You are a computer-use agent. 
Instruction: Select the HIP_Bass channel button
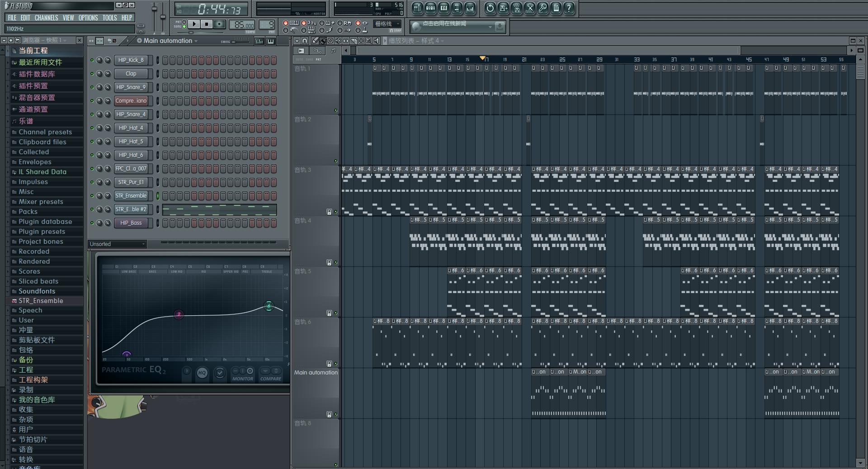click(131, 223)
